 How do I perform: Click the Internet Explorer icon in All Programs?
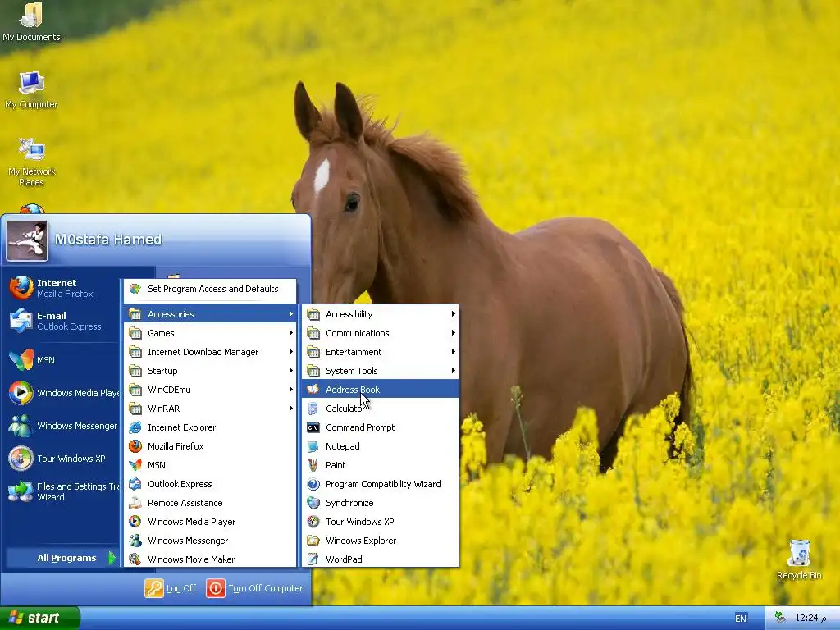tap(135, 427)
